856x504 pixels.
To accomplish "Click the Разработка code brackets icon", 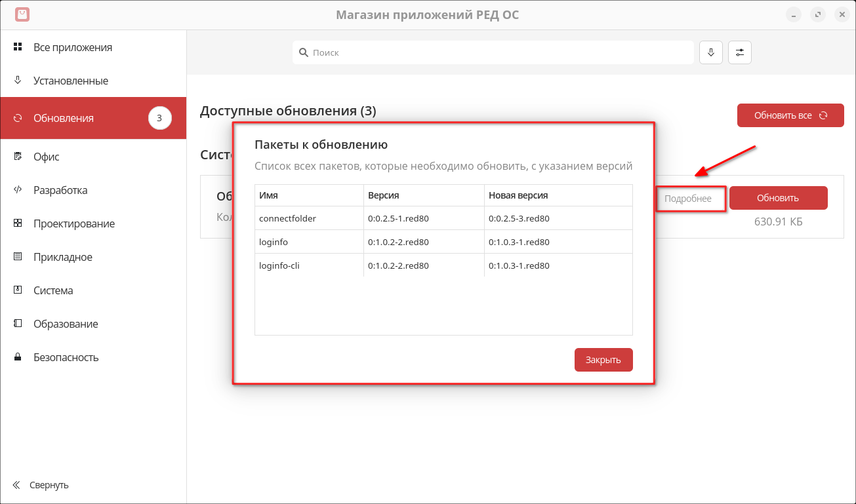I will [18, 190].
